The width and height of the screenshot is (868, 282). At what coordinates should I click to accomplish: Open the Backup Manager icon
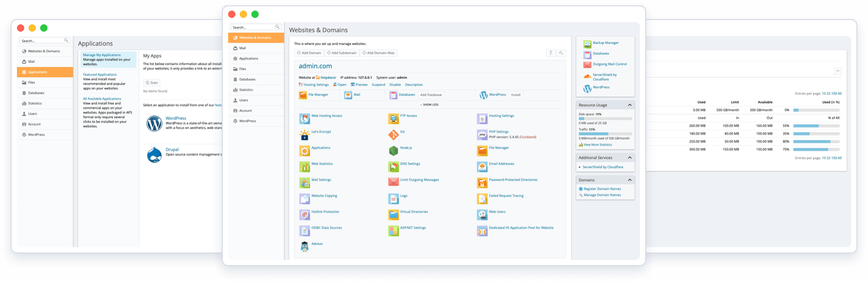click(x=587, y=44)
